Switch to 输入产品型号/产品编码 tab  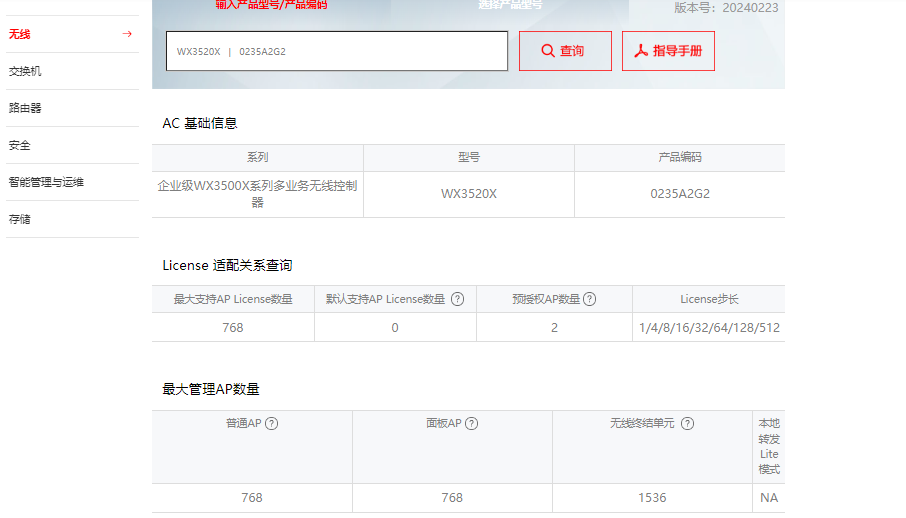[x=272, y=5]
